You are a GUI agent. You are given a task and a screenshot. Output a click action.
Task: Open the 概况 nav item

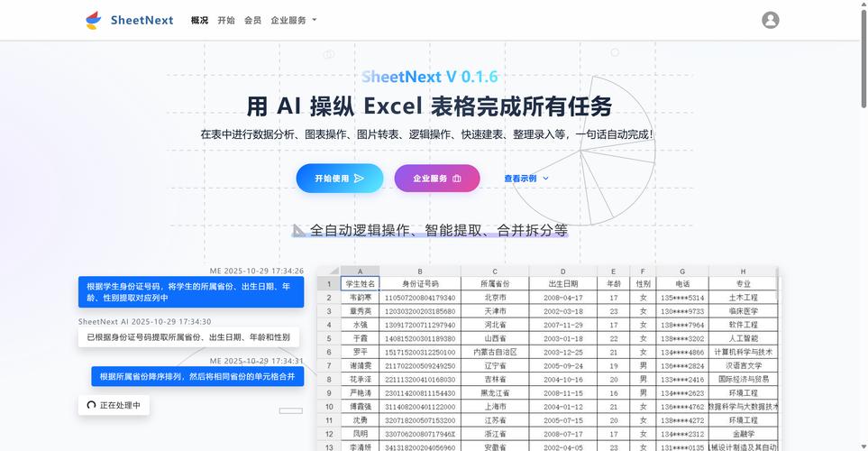click(199, 20)
